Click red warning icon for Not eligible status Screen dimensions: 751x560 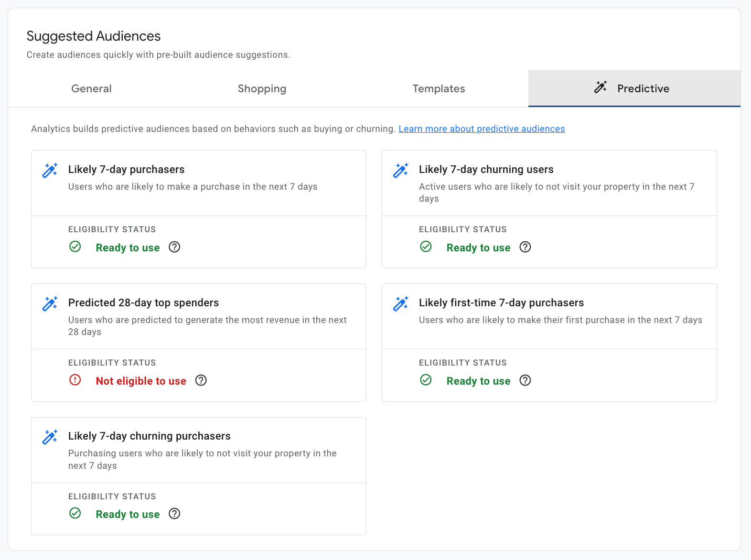tap(75, 380)
